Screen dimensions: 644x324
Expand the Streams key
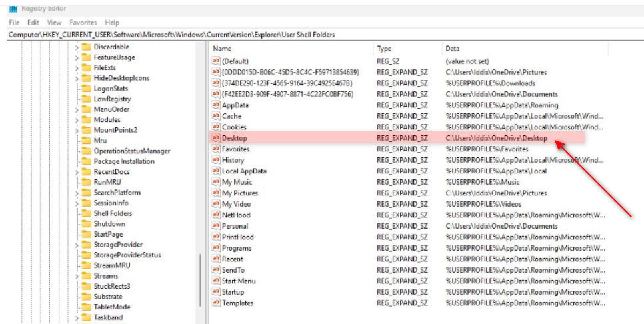click(x=77, y=276)
